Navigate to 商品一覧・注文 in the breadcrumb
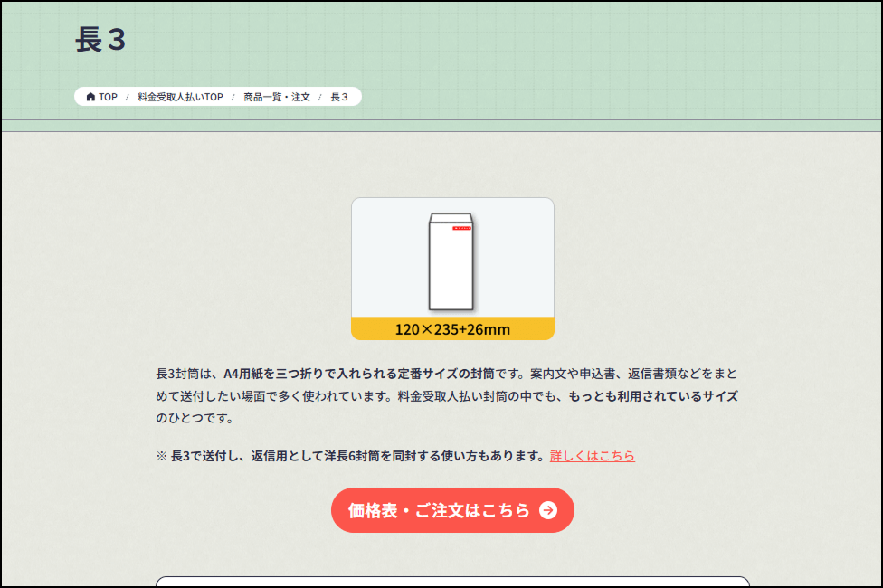 click(x=276, y=97)
